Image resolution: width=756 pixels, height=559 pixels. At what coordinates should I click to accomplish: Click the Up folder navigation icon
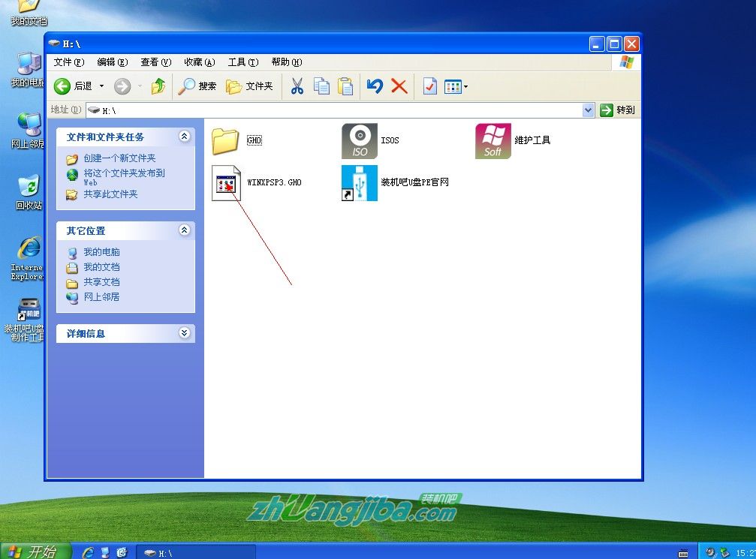coord(158,86)
